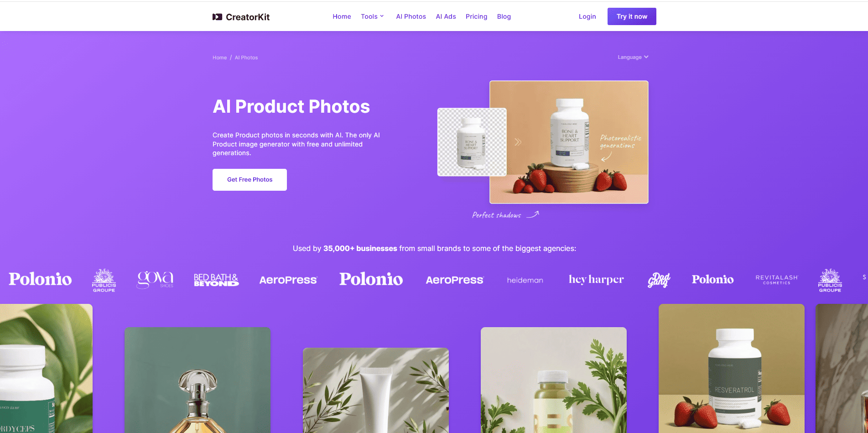Click the gova shoes brand logo
Screen dimensions: 868x433
click(x=155, y=280)
